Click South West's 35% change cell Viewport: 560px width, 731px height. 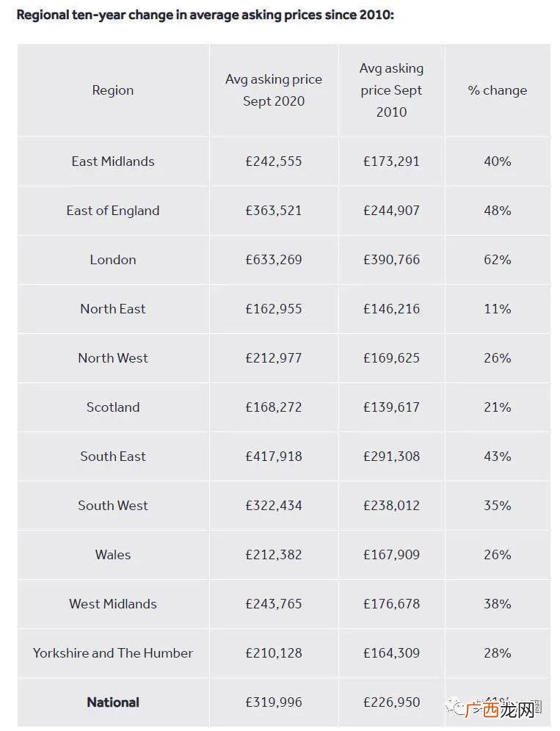[x=498, y=506]
